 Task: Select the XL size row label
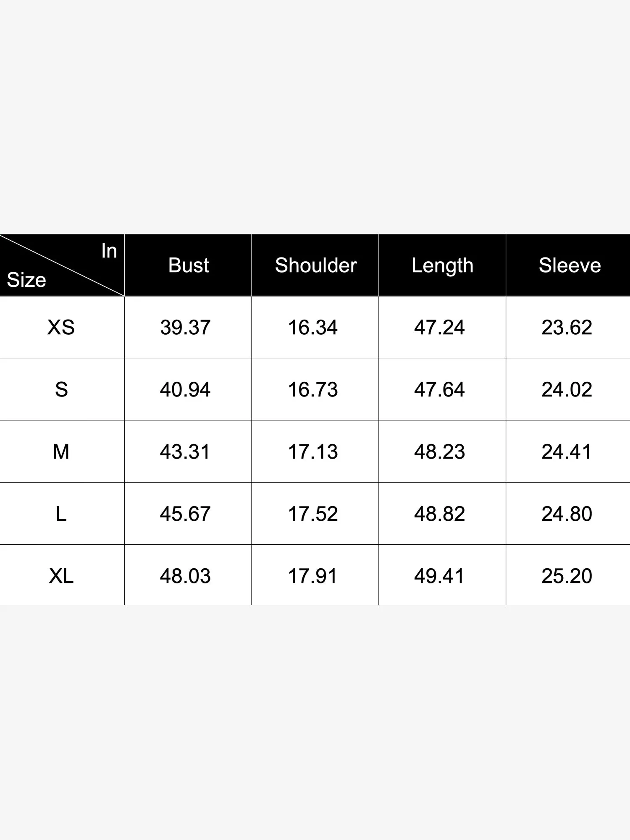point(61,576)
